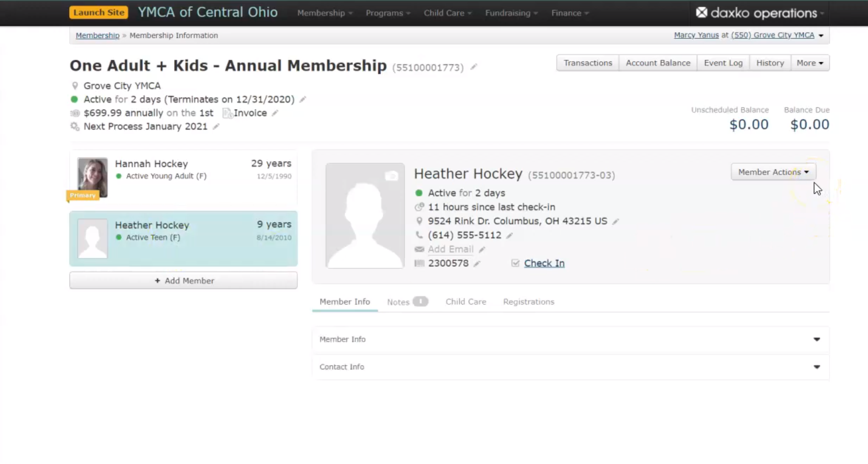Viewport: 868px width, 464px height.
Task: Edit phone number pencil beside (614) 555-5112
Action: tap(509, 236)
